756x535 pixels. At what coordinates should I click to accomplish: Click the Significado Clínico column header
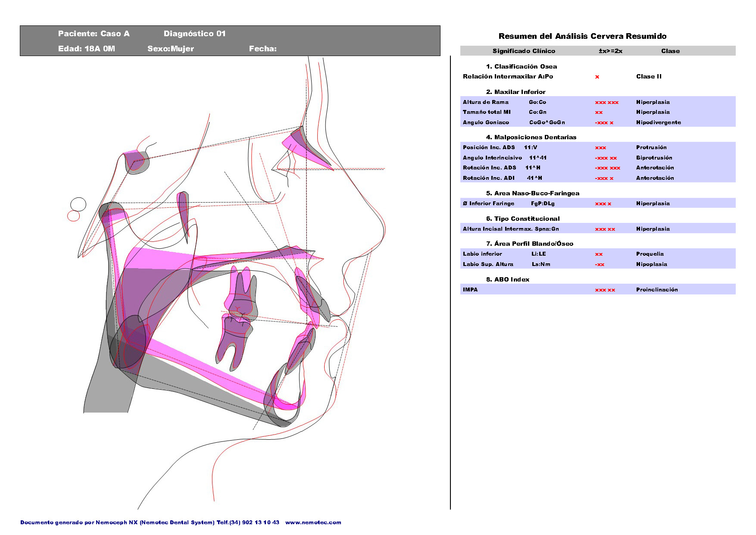(524, 51)
